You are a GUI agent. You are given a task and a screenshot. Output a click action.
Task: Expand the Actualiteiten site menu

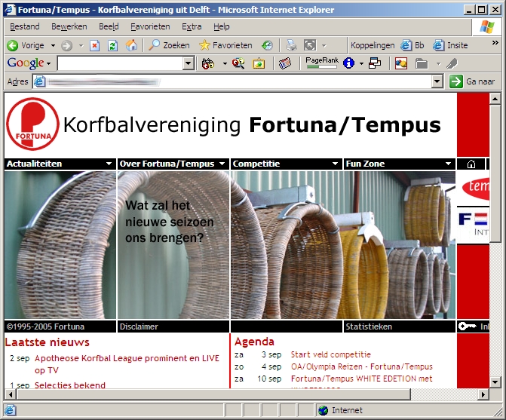(x=109, y=164)
